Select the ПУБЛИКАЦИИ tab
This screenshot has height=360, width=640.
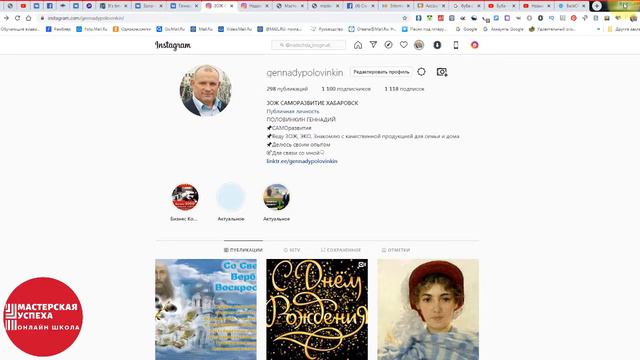(243, 250)
